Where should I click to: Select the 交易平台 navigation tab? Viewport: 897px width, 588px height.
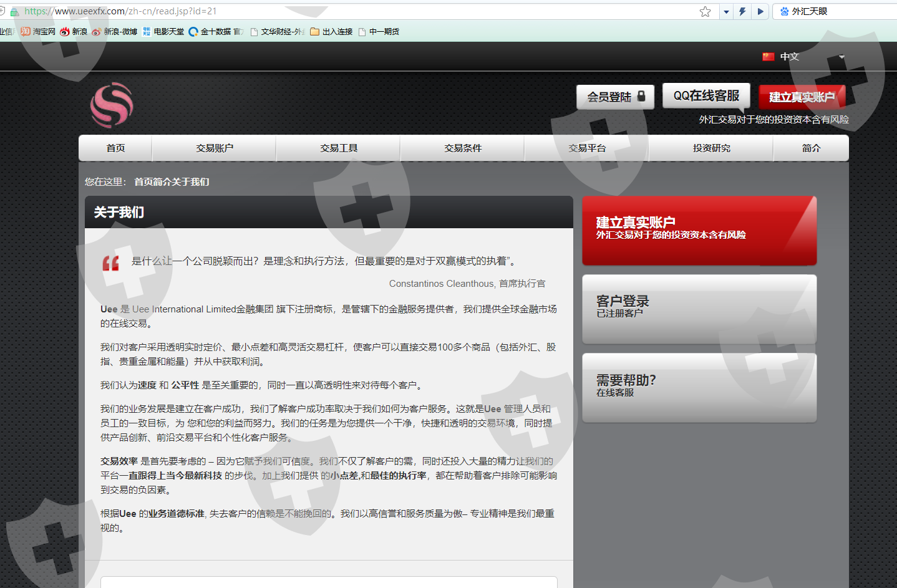coord(587,148)
